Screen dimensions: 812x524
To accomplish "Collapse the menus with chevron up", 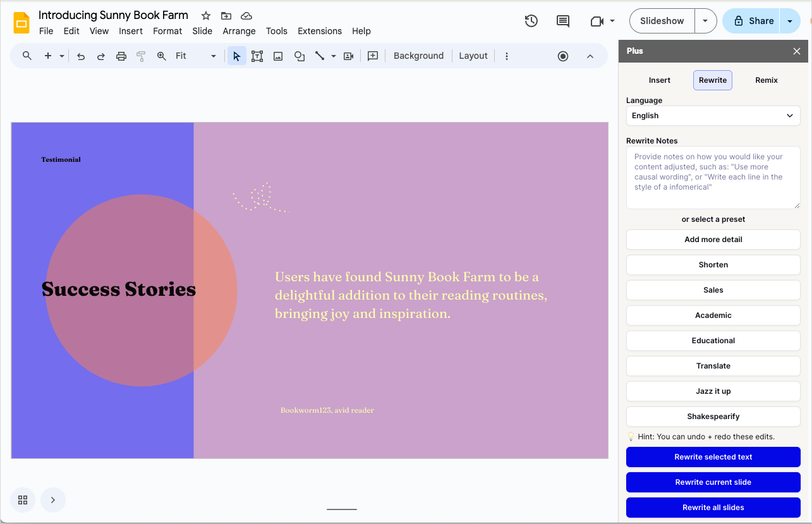I will (590, 56).
